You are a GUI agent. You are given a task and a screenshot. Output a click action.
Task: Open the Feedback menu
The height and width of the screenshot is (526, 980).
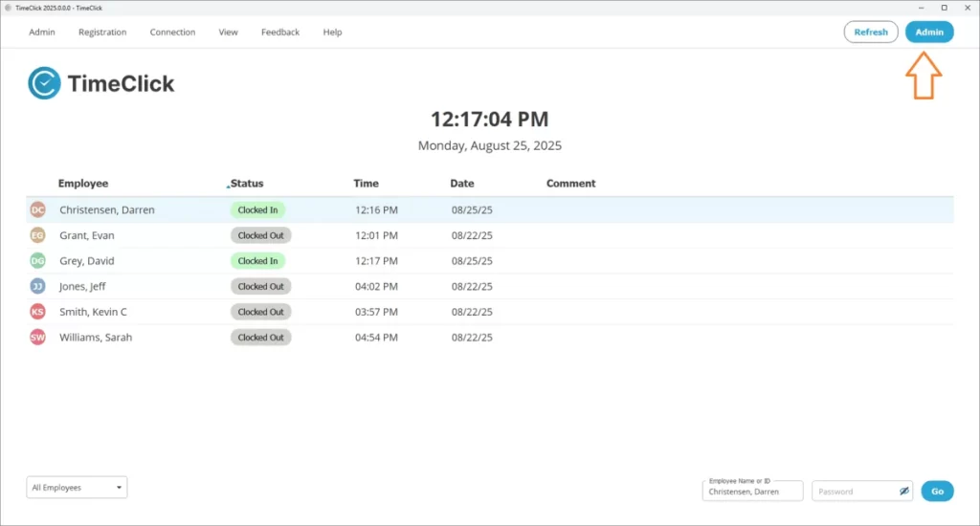point(280,33)
